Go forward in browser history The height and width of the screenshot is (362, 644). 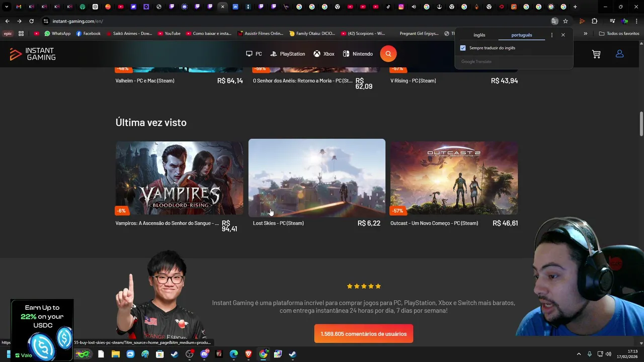click(x=19, y=21)
